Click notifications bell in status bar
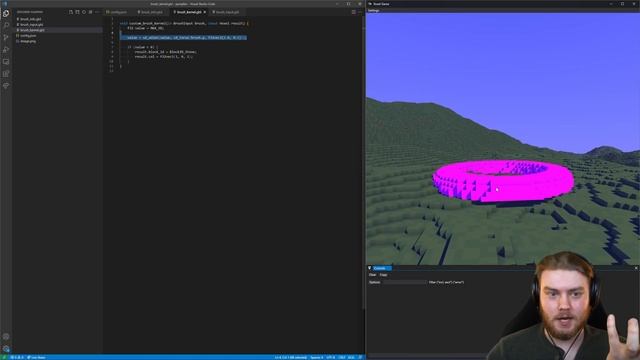The width and height of the screenshot is (640, 360). coord(360,357)
